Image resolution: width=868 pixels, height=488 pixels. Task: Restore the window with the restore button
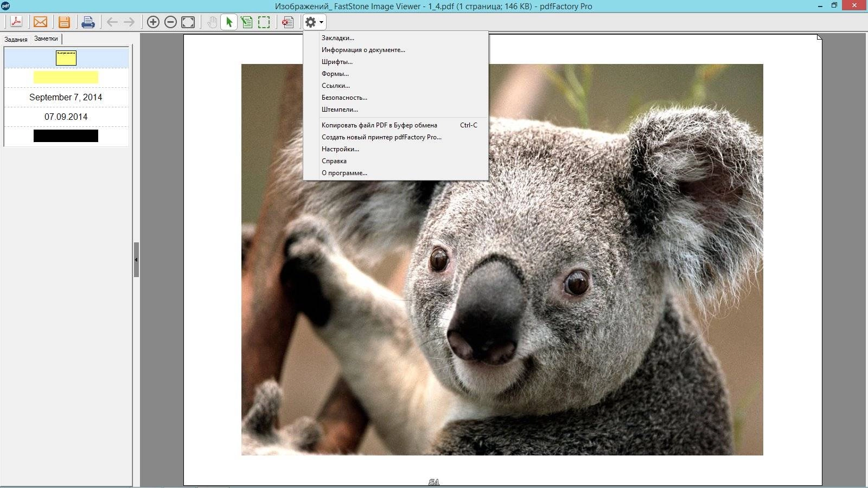point(834,5)
